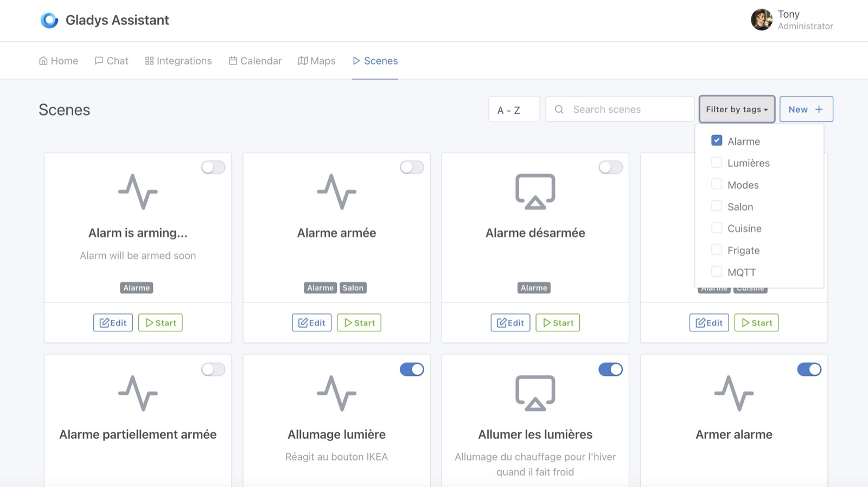Click the pulse icon on Allumage lumière card
868x487 pixels.
click(x=336, y=393)
